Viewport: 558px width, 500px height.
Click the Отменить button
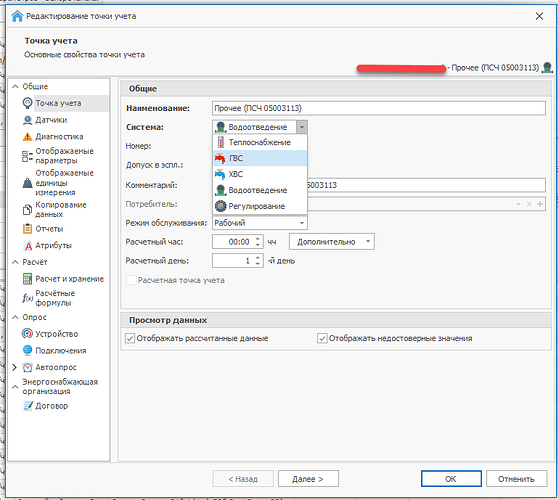pyautogui.click(x=516, y=479)
